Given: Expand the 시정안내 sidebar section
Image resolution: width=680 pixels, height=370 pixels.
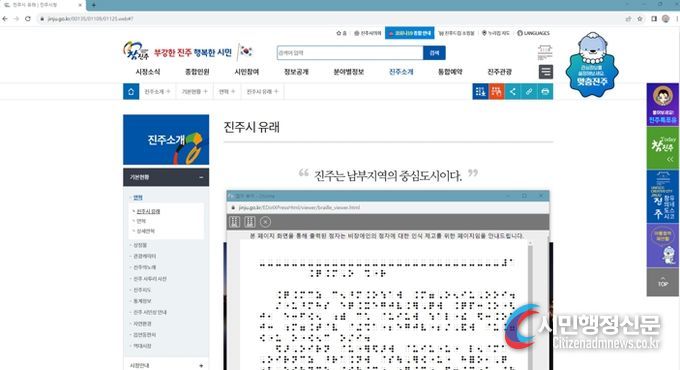Looking at the screenshot, I should coord(201,365).
